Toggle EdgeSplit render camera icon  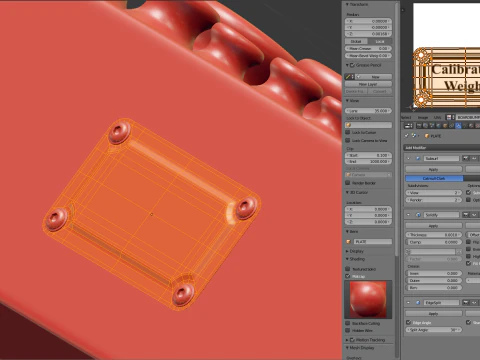point(466,303)
